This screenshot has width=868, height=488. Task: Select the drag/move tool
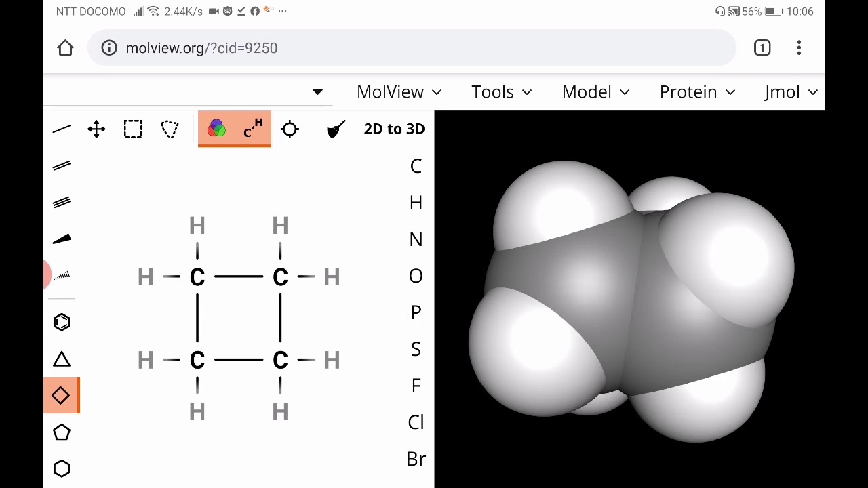(96, 129)
